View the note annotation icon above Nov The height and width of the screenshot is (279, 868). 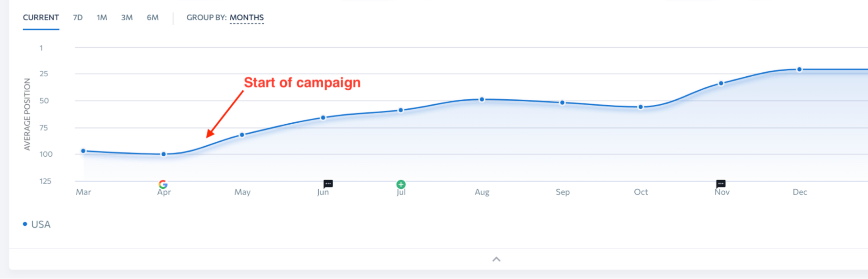[721, 183]
